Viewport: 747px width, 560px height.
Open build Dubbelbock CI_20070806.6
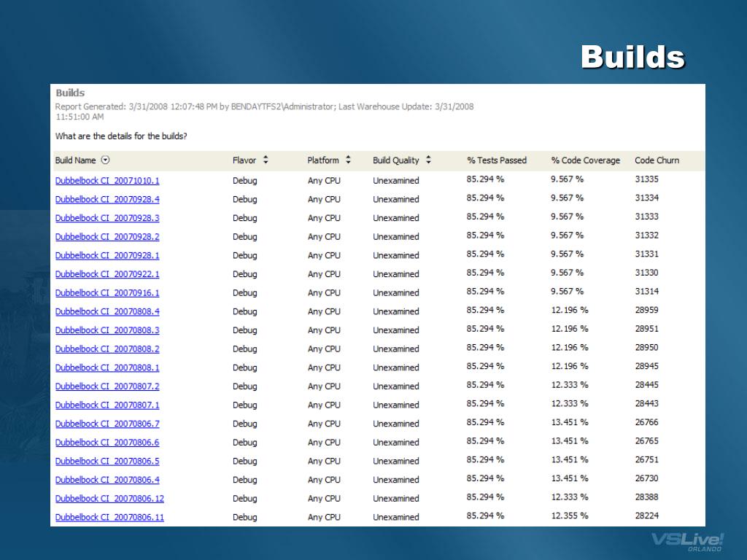tap(107, 443)
